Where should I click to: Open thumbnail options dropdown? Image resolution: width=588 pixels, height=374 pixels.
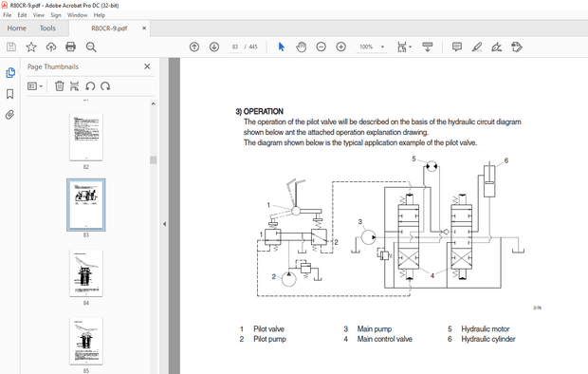(x=35, y=86)
